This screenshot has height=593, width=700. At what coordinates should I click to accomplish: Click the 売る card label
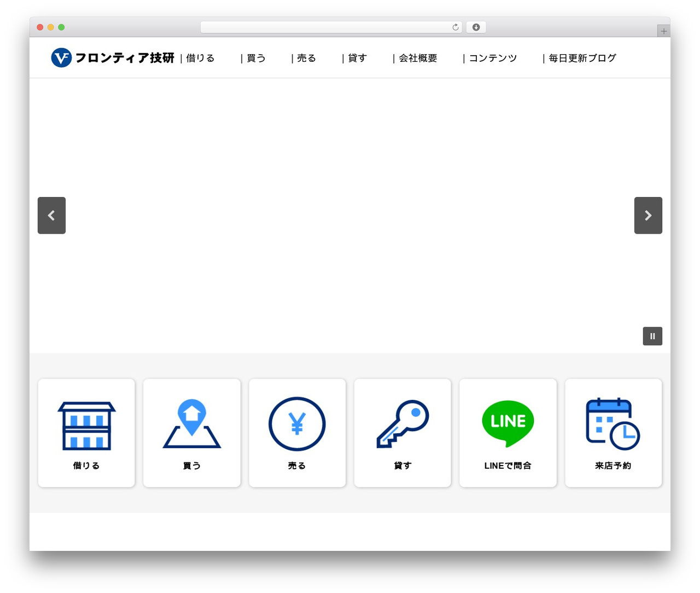(297, 466)
